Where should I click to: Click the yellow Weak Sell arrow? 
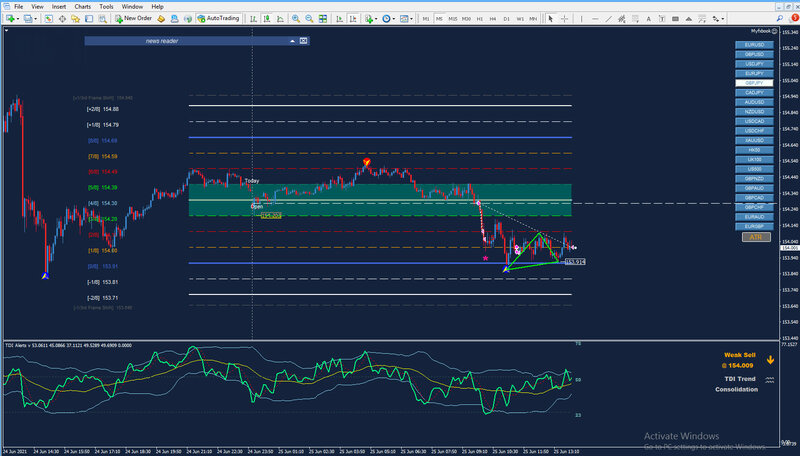770,360
